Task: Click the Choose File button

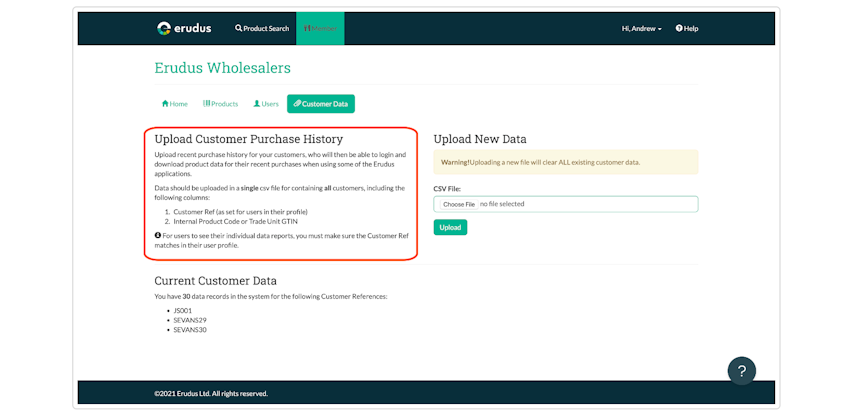Action: pyautogui.click(x=459, y=204)
